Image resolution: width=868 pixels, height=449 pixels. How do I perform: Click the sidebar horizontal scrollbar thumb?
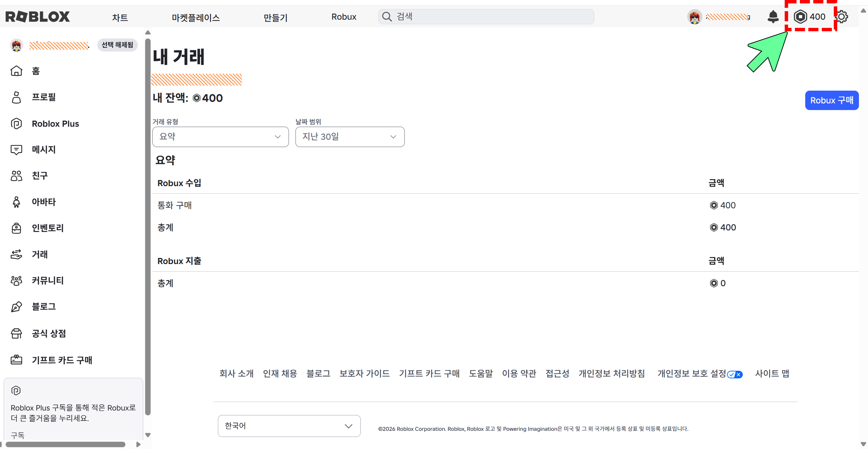coord(66,445)
